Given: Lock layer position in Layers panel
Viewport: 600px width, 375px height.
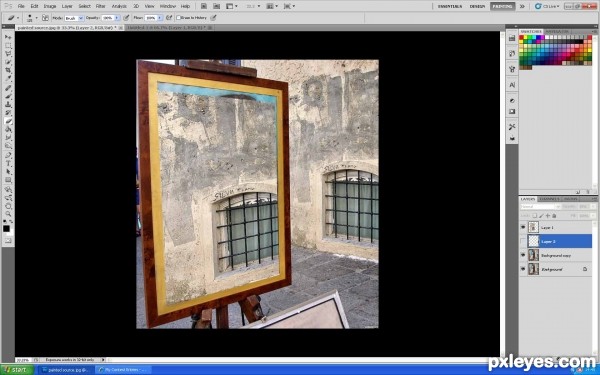Looking at the screenshot, I should [x=548, y=216].
